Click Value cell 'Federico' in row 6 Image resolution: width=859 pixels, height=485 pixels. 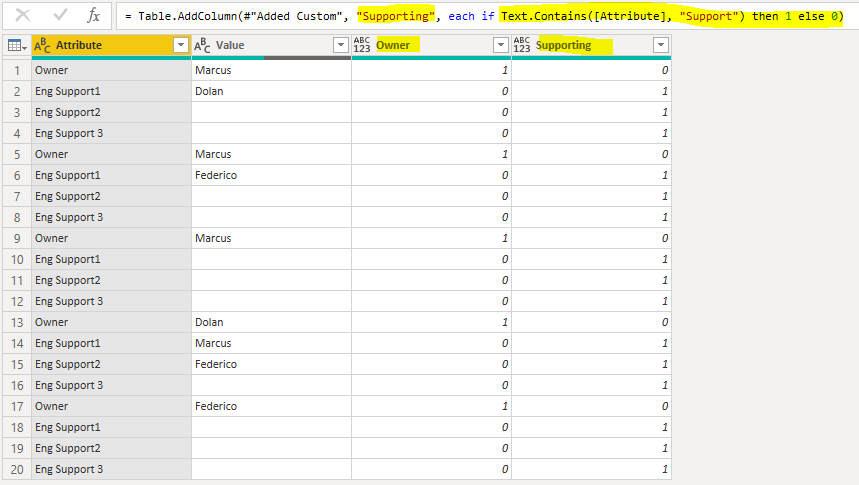coord(271,175)
